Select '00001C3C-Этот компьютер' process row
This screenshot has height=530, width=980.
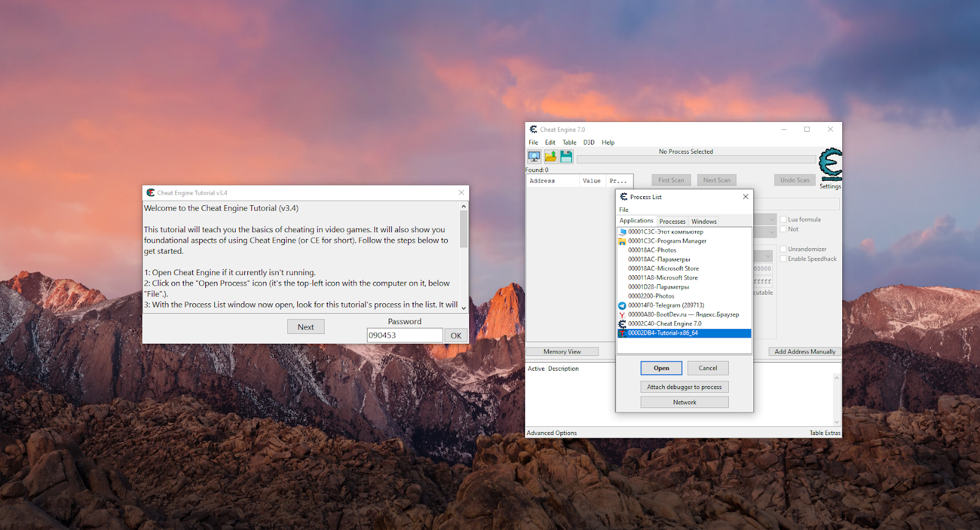pos(684,232)
